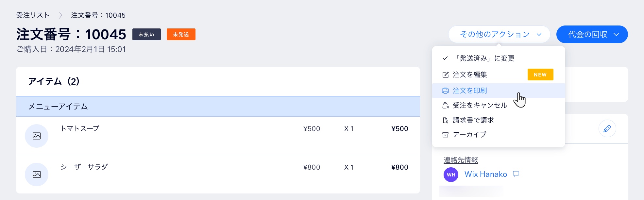Select アーカイブ in the actions menu
644x200 pixels.
tap(469, 135)
